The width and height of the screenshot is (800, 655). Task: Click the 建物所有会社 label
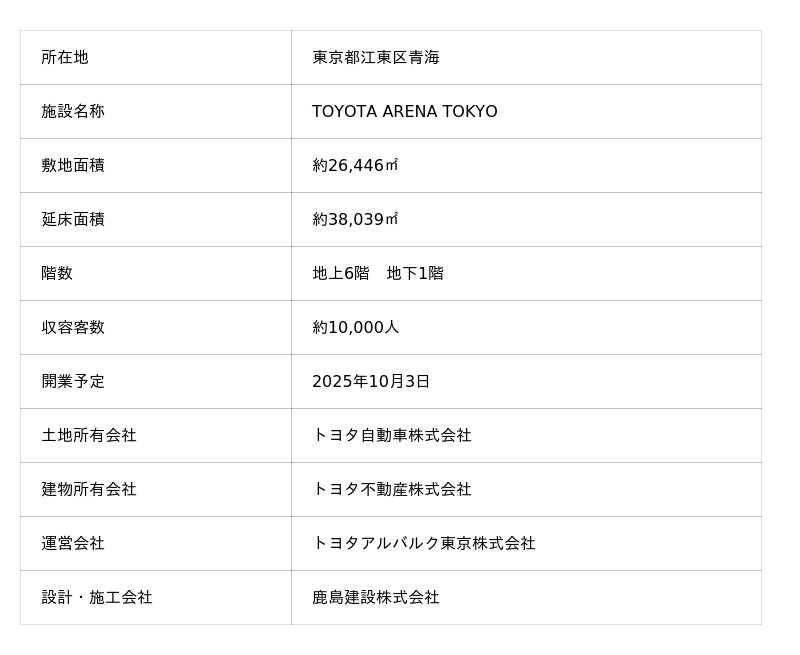89,489
